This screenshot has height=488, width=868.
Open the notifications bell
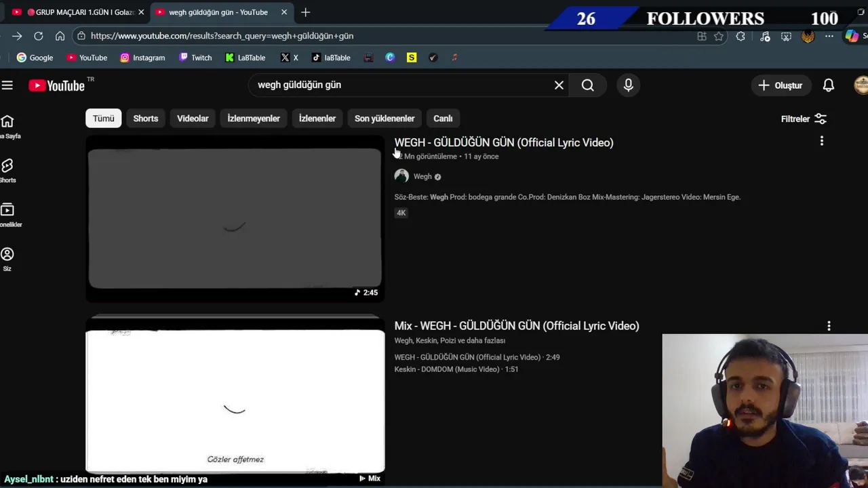tap(829, 85)
